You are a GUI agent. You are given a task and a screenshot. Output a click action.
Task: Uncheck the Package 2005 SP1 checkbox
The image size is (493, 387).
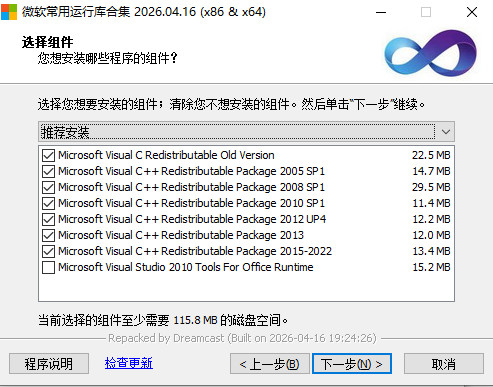point(49,171)
